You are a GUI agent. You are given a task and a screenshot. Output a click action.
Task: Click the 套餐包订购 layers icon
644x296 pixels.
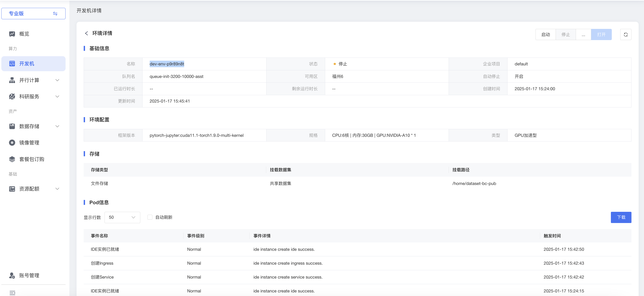12,159
